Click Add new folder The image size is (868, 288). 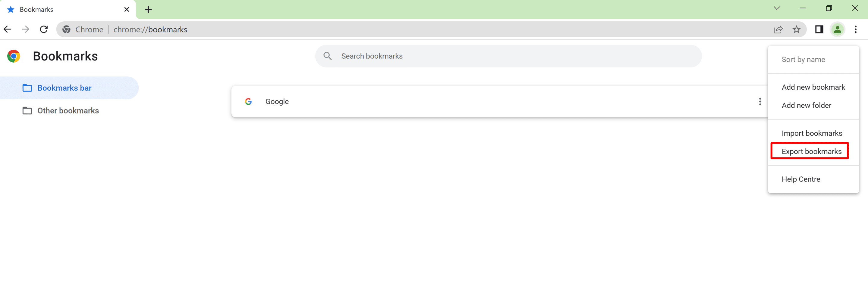[806, 105]
